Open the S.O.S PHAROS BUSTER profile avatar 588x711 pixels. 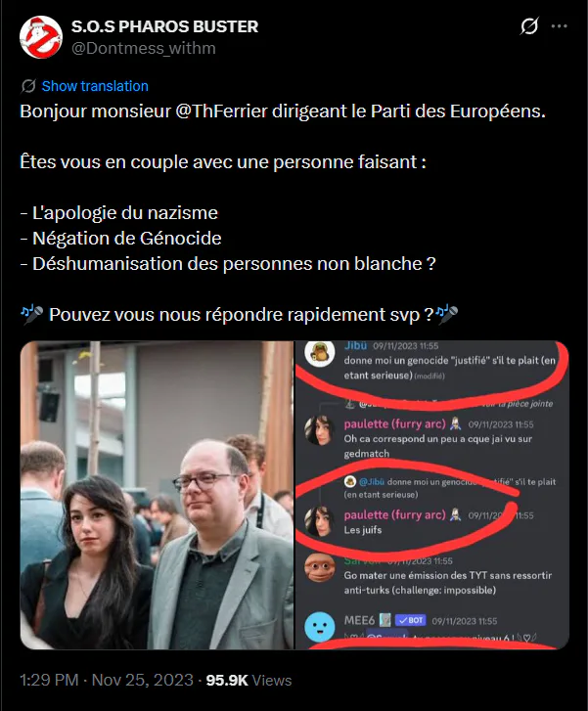click(x=41, y=37)
